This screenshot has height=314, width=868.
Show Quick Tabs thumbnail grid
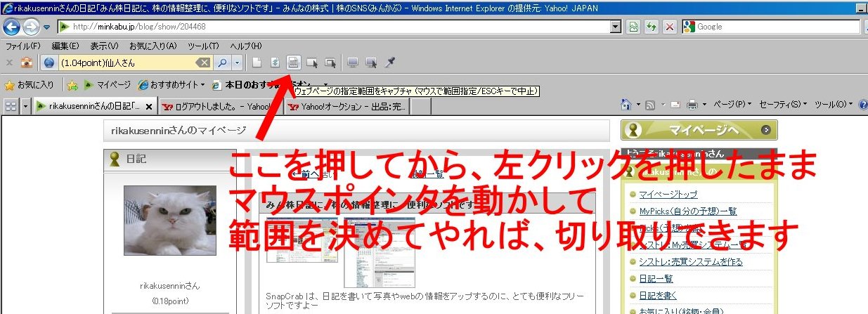[11, 106]
